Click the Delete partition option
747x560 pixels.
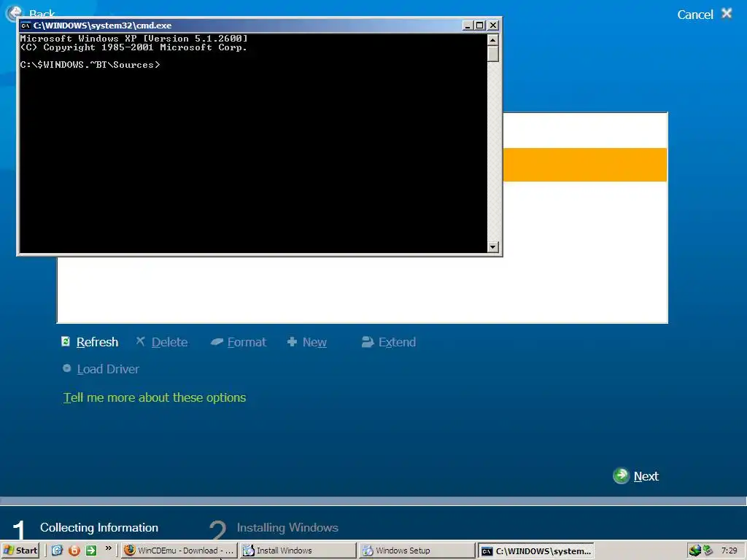coord(169,342)
